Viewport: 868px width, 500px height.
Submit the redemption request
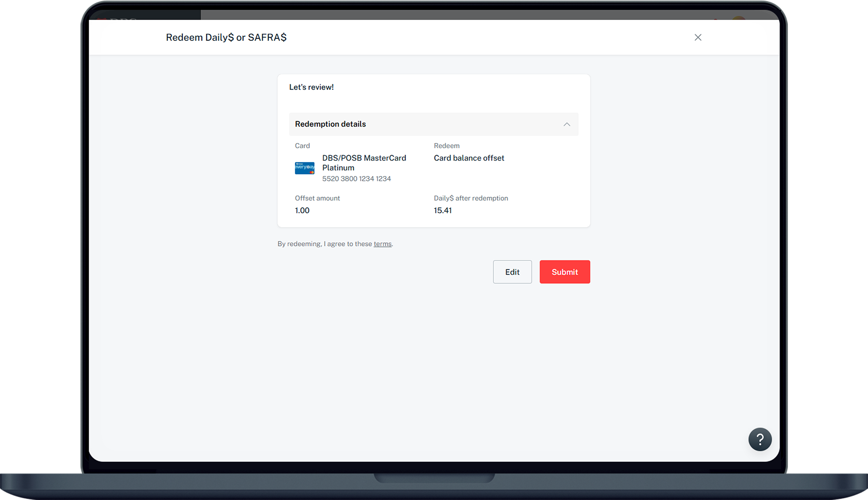(x=564, y=272)
